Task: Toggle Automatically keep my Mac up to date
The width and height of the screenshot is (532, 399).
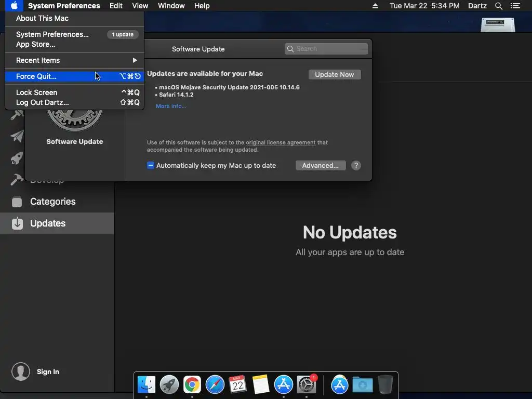Action: tap(150, 165)
